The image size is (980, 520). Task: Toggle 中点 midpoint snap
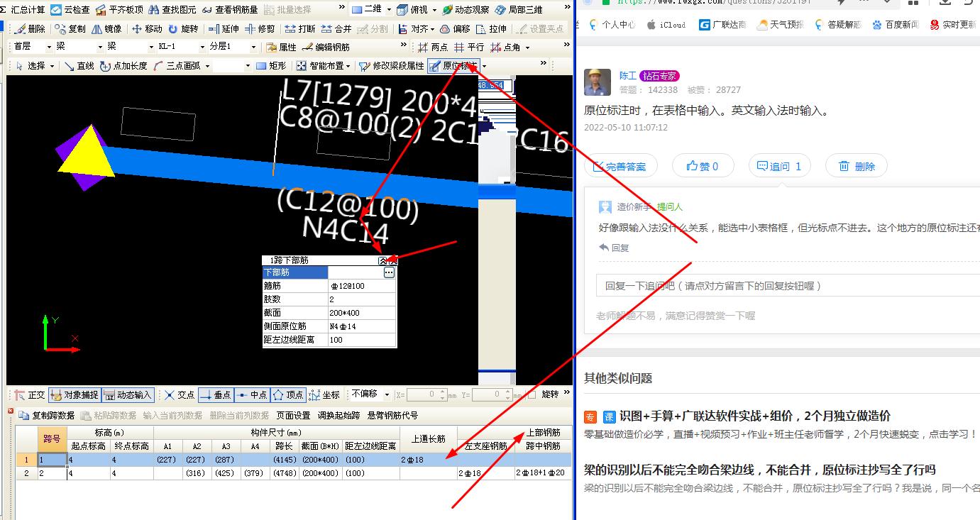coord(251,394)
